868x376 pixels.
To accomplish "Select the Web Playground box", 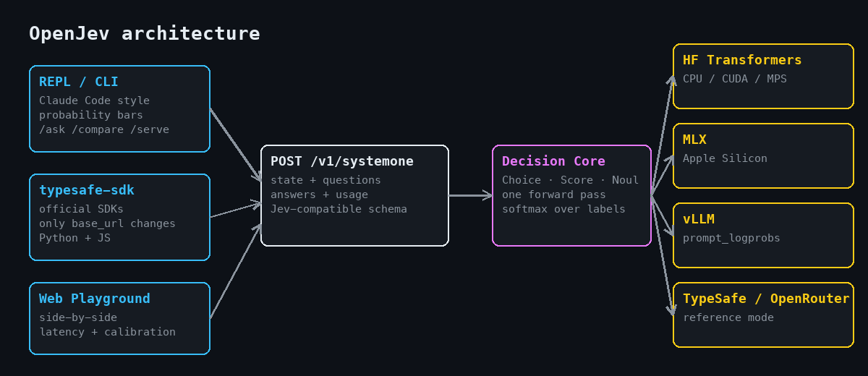I will 119,318.
